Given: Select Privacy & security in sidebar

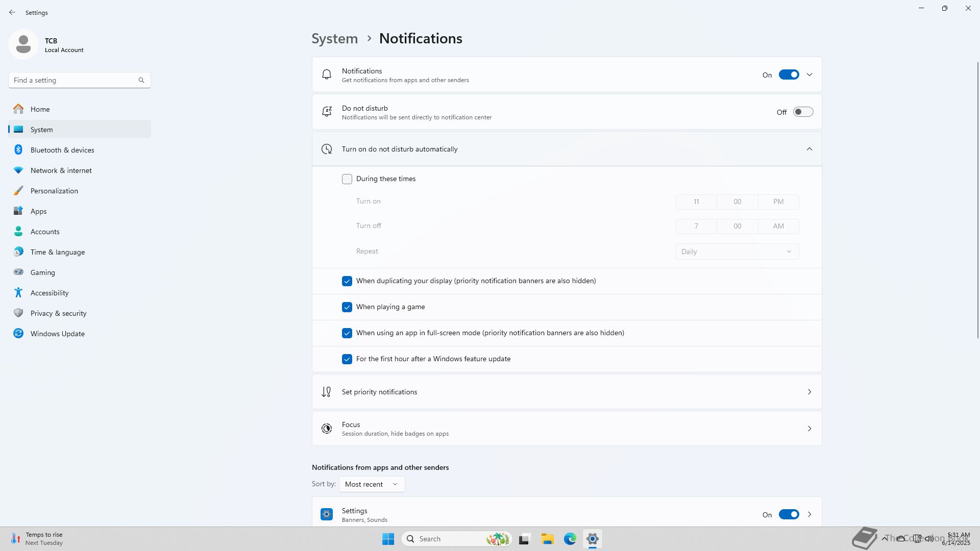Looking at the screenshot, I should pos(58,313).
